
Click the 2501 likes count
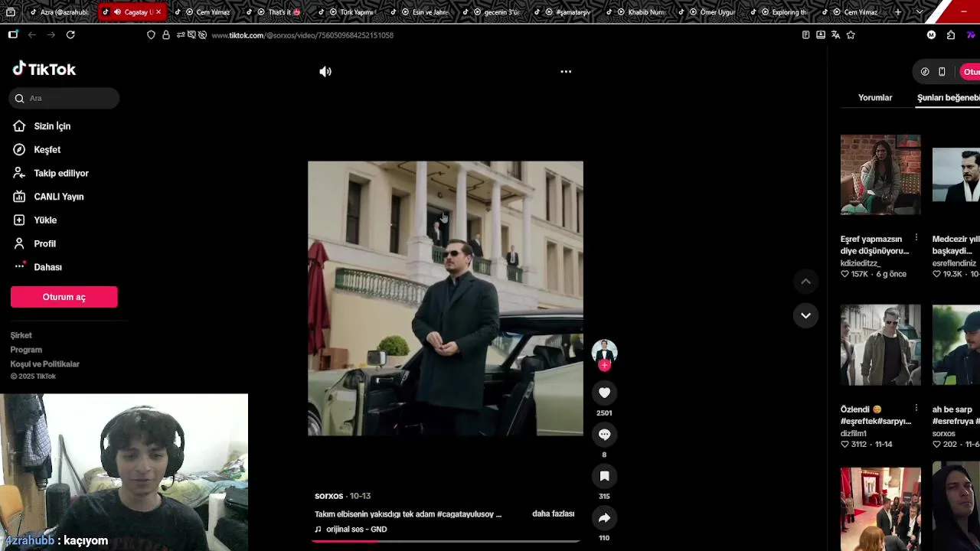click(x=604, y=413)
